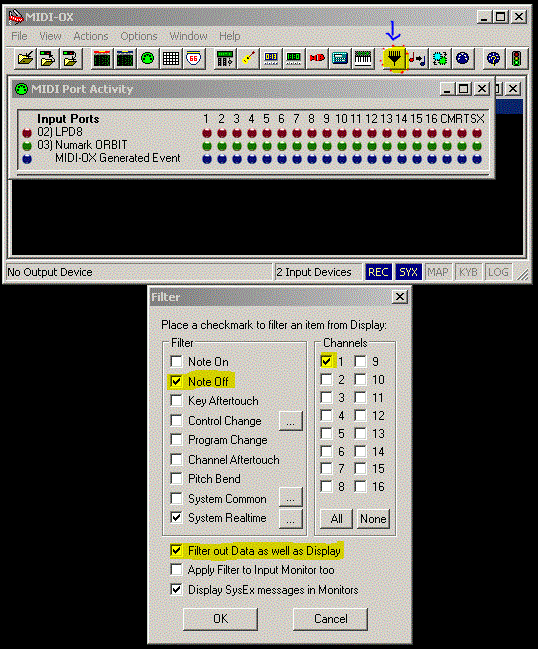Toggle channel 9 checkbox
The width and height of the screenshot is (538, 649).
point(360,361)
